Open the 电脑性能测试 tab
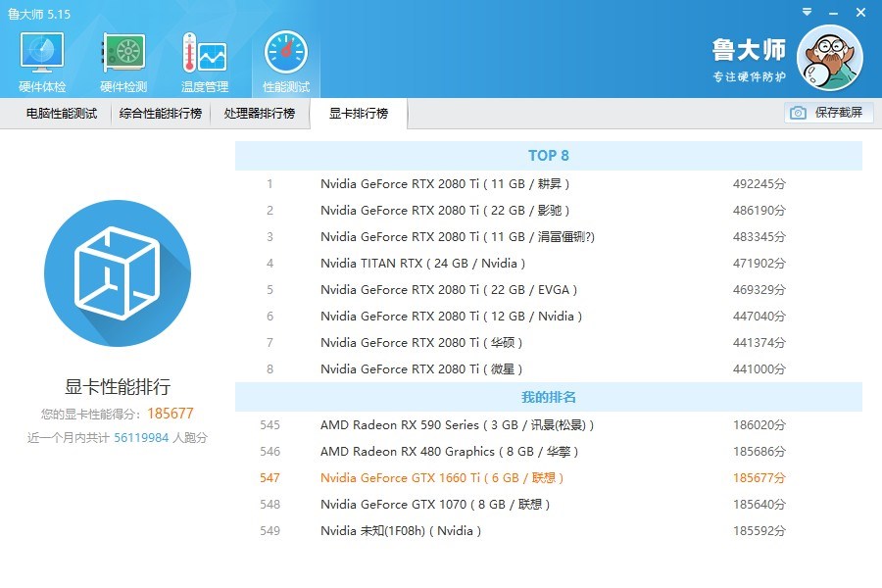 (57, 113)
